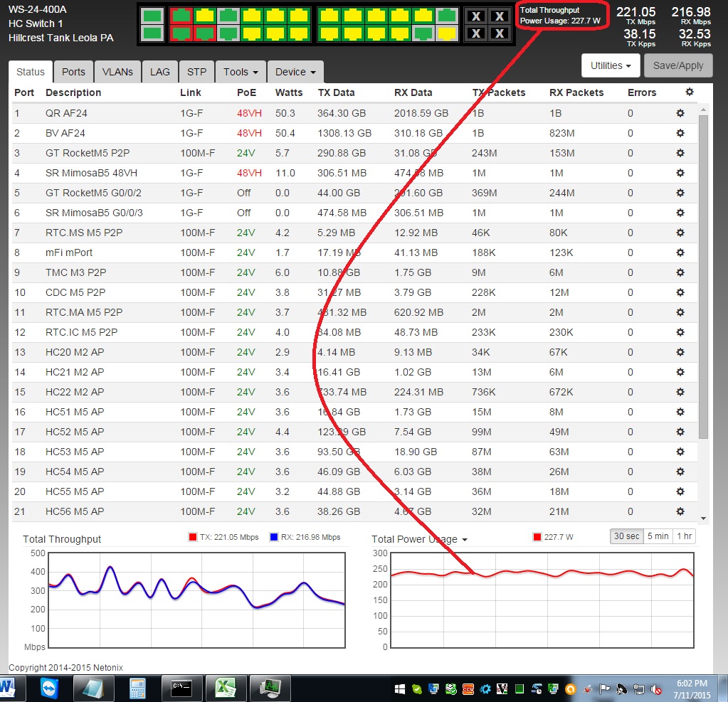Image resolution: width=728 pixels, height=702 pixels.
Task: Click the port table scrollbar down arrow
Action: 703,518
